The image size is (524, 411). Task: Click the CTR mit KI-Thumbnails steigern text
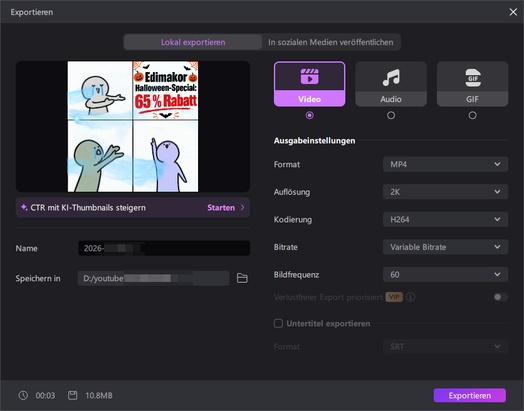point(88,208)
